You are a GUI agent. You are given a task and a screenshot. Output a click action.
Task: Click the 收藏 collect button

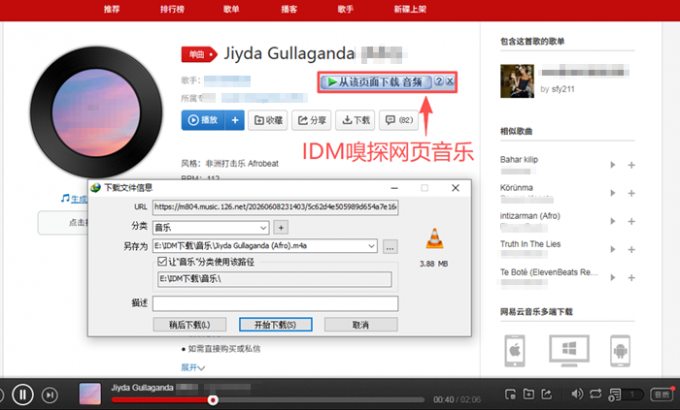pyautogui.click(x=268, y=120)
